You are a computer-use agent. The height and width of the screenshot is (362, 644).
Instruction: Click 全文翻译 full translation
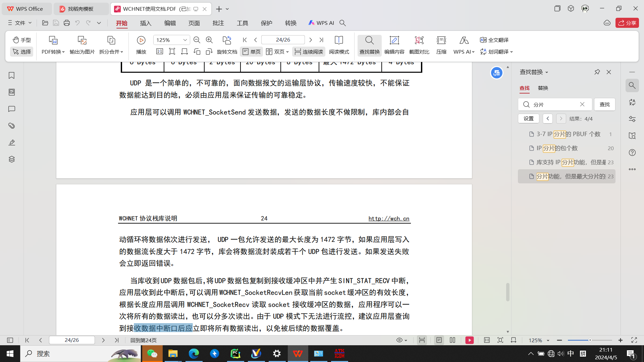pyautogui.click(x=494, y=40)
